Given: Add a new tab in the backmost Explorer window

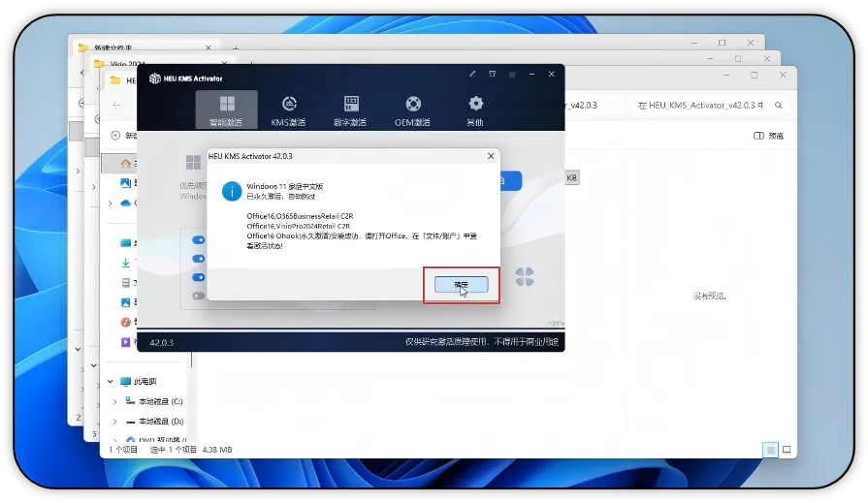Looking at the screenshot, I should click(236, 48).
